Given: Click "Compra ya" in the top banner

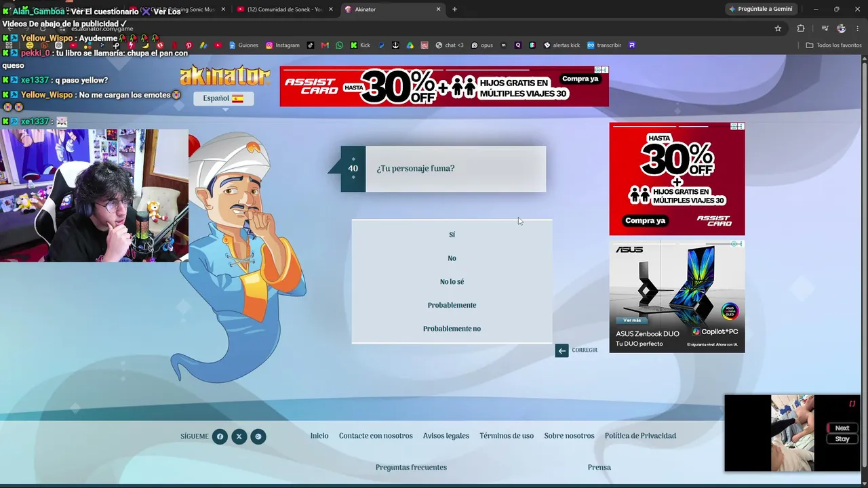Looking at the screenshot, I should [580, 79].
